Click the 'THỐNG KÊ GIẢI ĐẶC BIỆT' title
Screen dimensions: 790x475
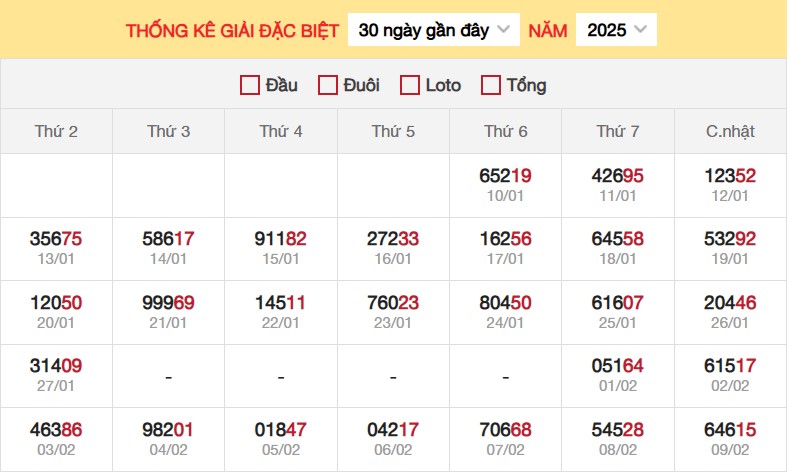coord(232,31)
